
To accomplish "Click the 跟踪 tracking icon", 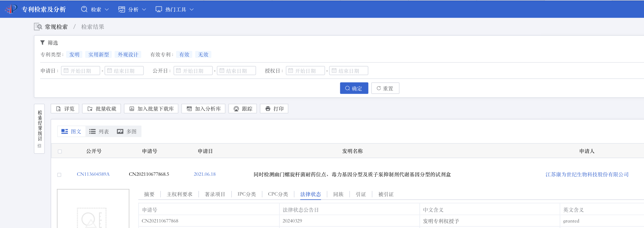I will point(236,109).
